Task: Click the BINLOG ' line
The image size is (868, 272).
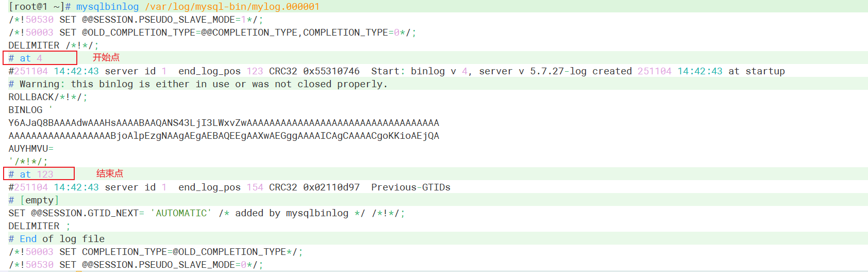Action: click(x=30, y=110)
